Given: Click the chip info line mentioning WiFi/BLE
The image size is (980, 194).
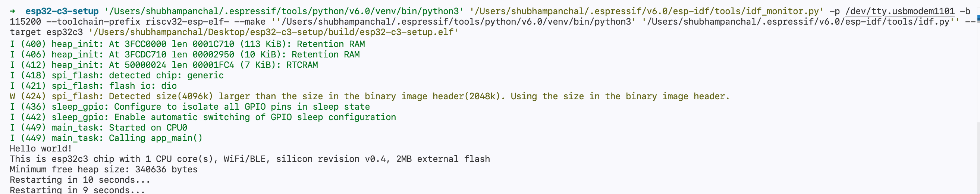Looking at the screenshot, I should (x=249, y=159).
